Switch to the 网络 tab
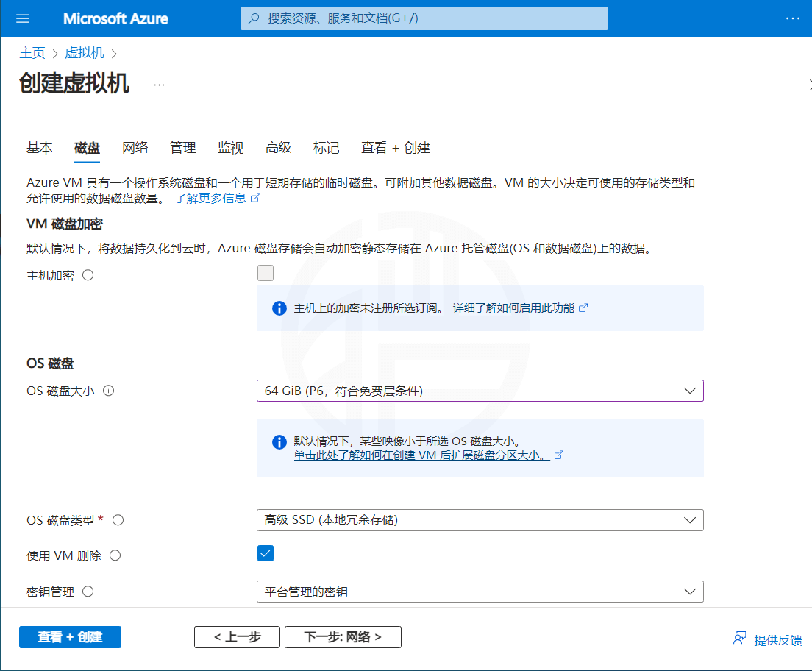This screenshot has width=812, height=671. coord(135,148)
